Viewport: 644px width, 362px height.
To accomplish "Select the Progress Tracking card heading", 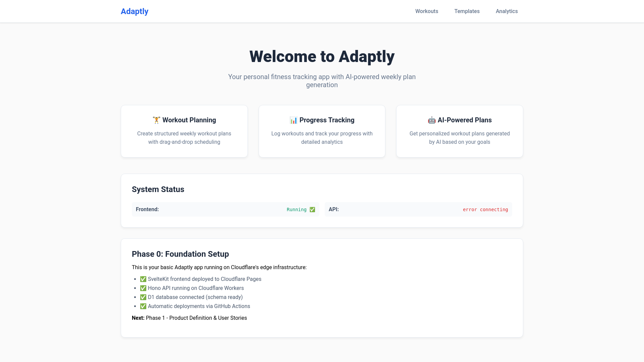I will click(322, 120).
